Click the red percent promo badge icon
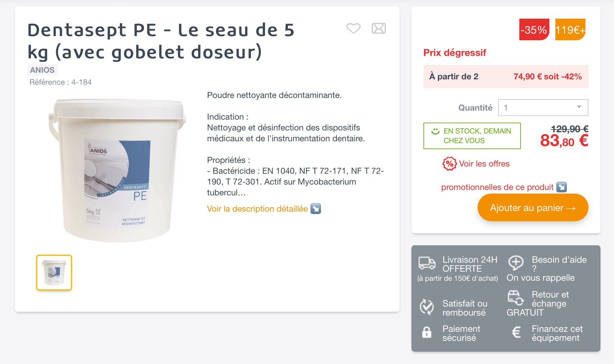This screenshot has width=614, height=364. 449,164
